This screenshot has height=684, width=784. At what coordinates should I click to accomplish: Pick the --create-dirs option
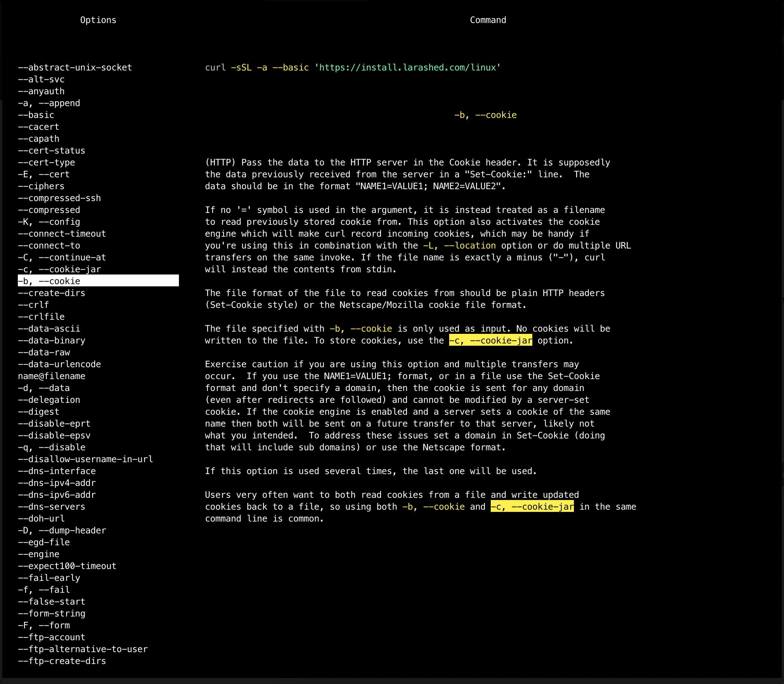52,293
